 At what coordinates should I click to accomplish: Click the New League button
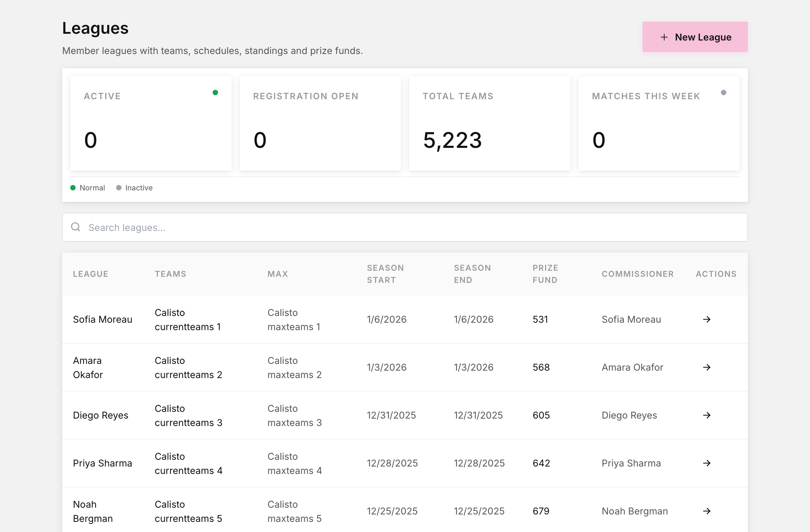(x=695, y=37)
